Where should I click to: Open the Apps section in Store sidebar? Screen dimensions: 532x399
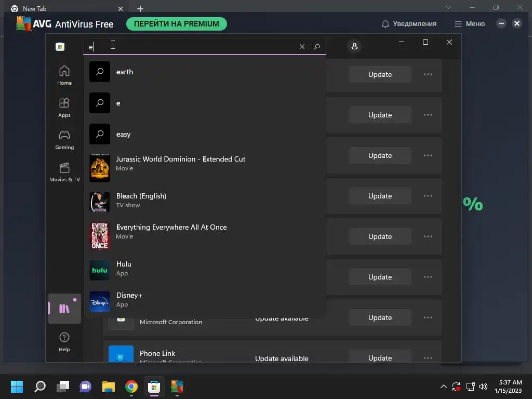(x=64, y=108)
